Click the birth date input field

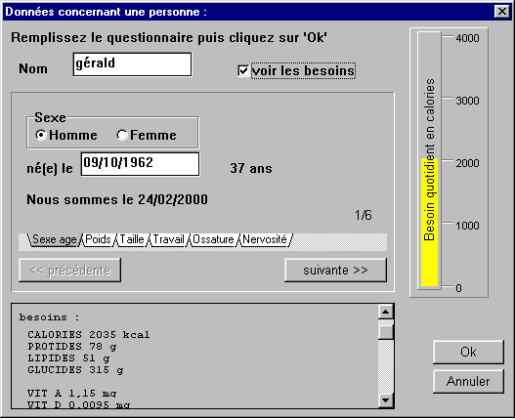(141, 164)
